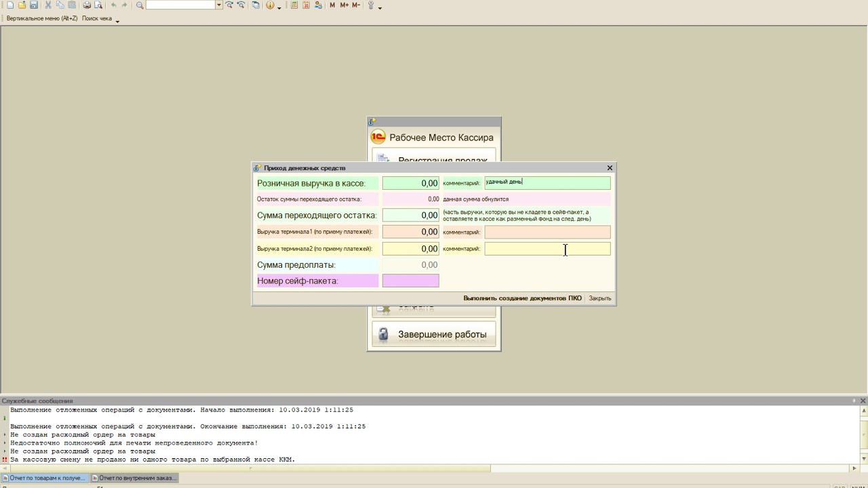This screenshot has width=868, height=488.
Task: Click the New document toolbar icon
Action: pyautogui.click(x=10, y=5)
